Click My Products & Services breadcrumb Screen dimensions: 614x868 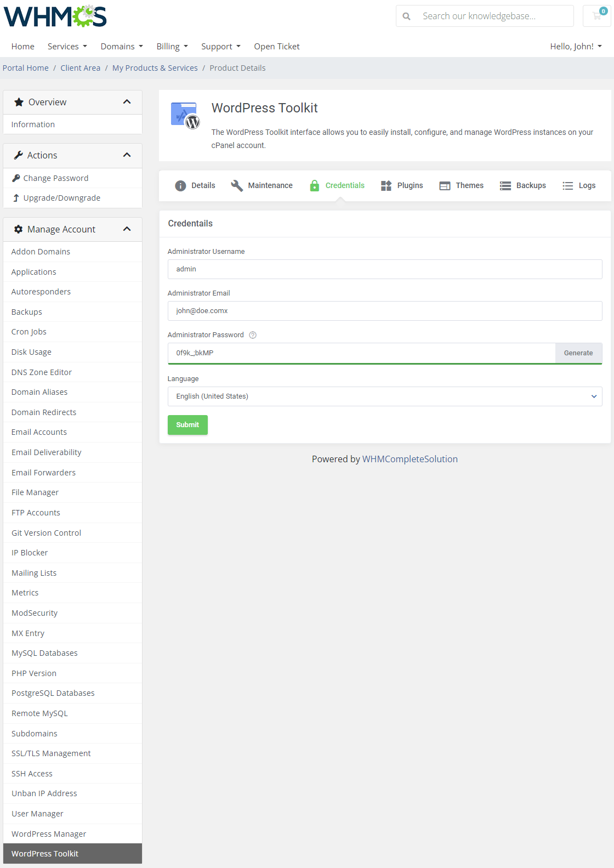coord(155,68)
